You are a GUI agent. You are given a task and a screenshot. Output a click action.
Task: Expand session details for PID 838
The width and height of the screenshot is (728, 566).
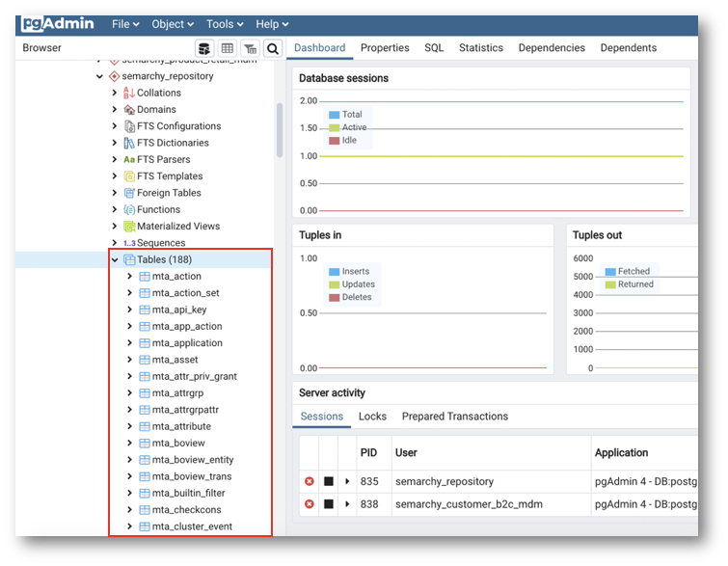point(347,504)
